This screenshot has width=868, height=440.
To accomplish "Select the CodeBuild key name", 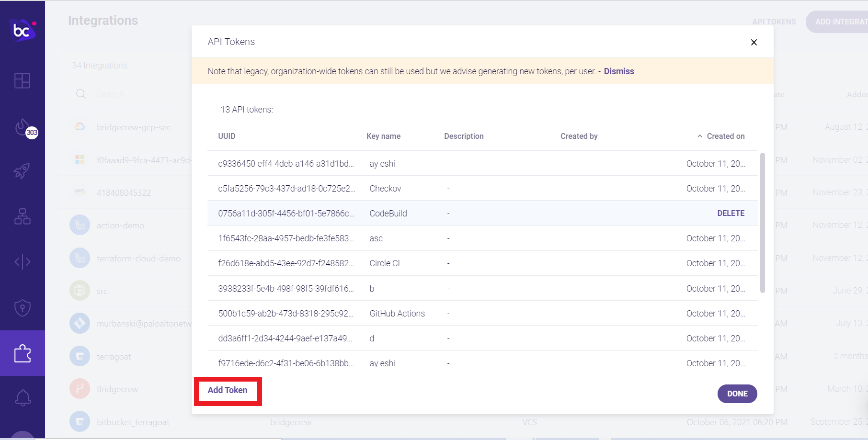I will click(388, 214).
